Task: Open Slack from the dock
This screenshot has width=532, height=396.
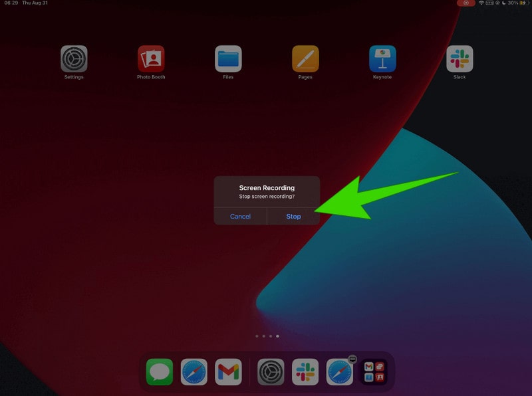Action: point(304,371)
